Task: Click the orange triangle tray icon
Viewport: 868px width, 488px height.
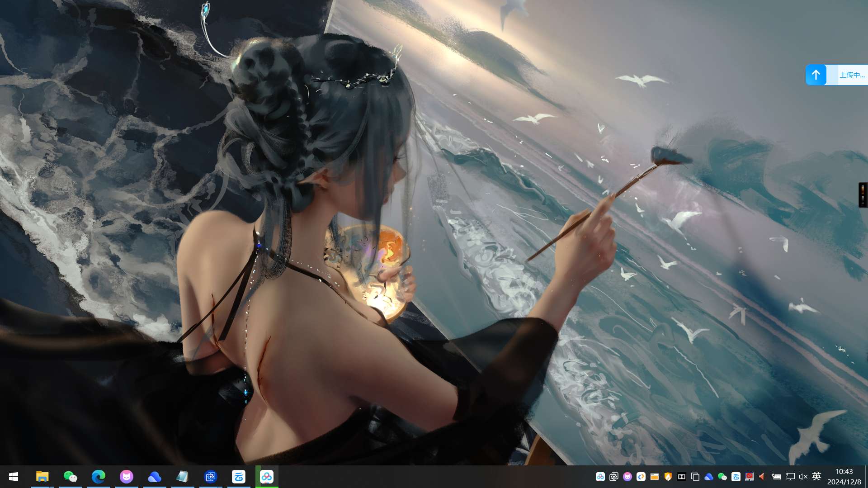Action: (x=762, y=477)
